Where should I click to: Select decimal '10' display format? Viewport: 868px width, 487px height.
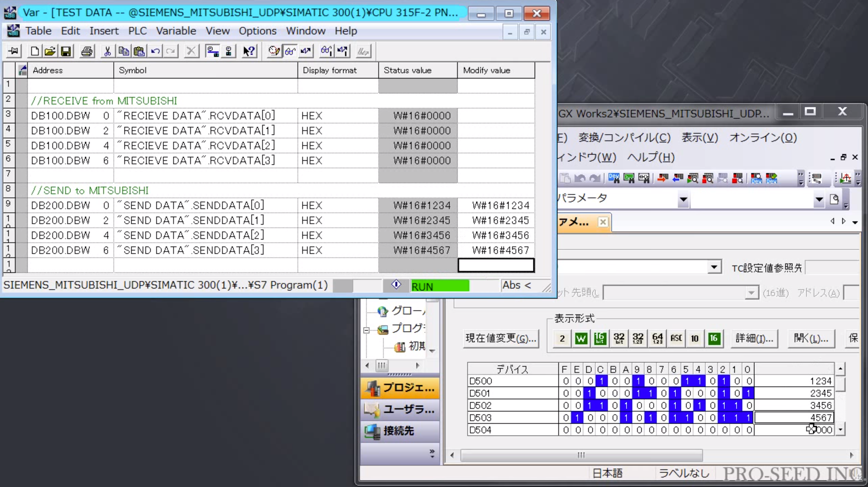[x=695, y=338]
